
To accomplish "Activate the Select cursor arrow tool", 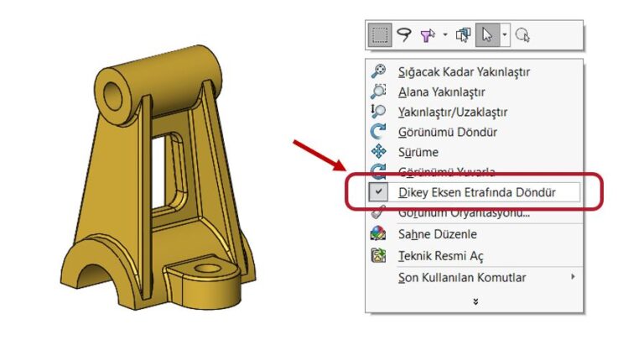I will 487,35.
